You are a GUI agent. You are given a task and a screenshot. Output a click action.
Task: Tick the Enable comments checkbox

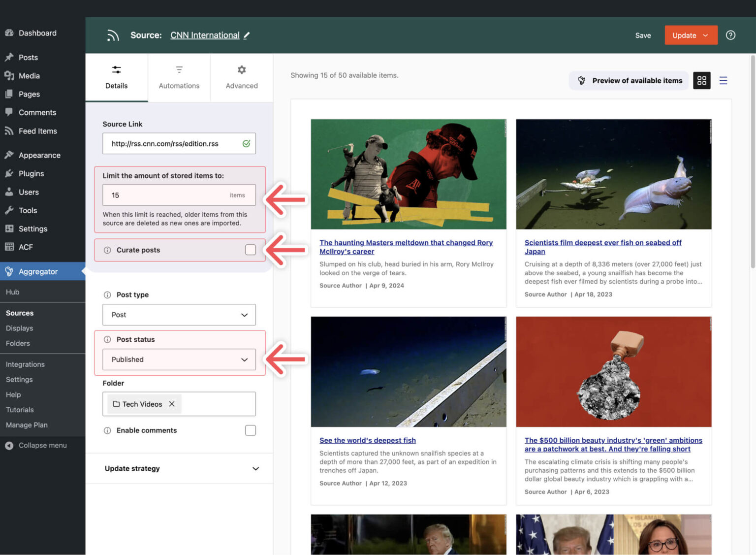coord(251,430)
